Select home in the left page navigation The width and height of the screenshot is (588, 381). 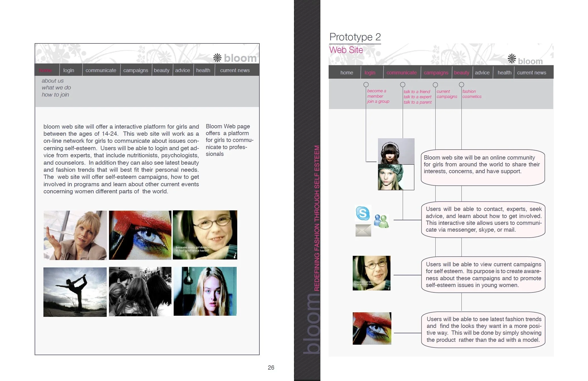tap(46, 70)
